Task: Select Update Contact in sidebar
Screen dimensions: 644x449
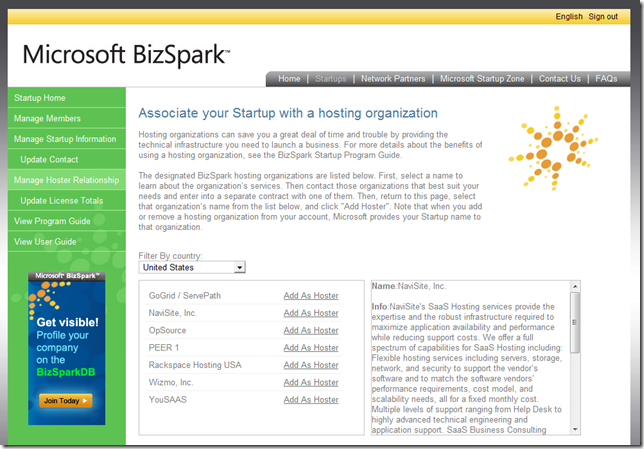Action: (x=67, y=159)
